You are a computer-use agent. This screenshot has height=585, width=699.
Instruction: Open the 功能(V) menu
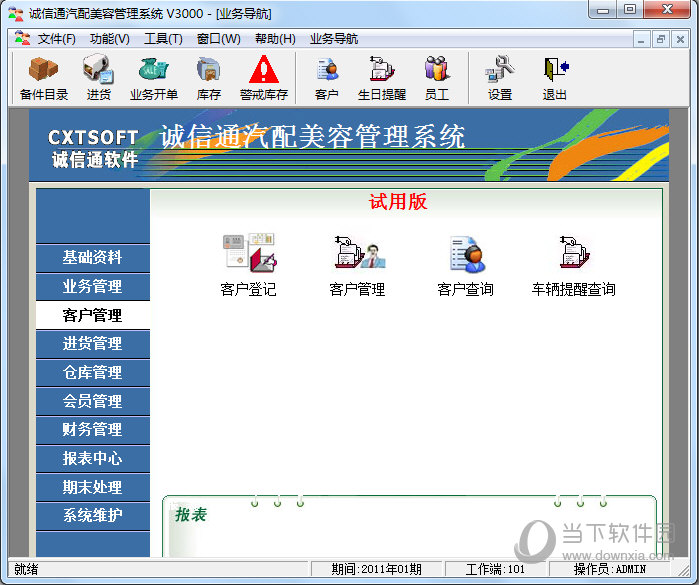tap(110, 39)
